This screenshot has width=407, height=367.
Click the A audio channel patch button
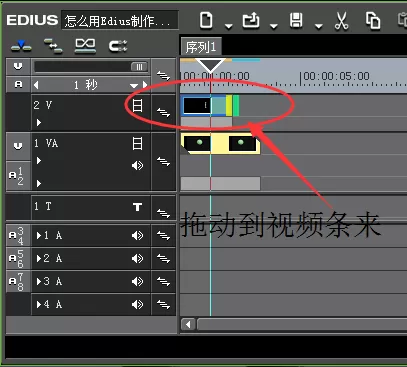(18, 84)
